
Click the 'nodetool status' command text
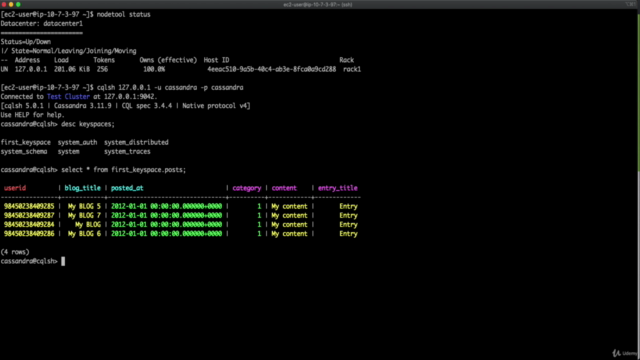pos(124,14)
